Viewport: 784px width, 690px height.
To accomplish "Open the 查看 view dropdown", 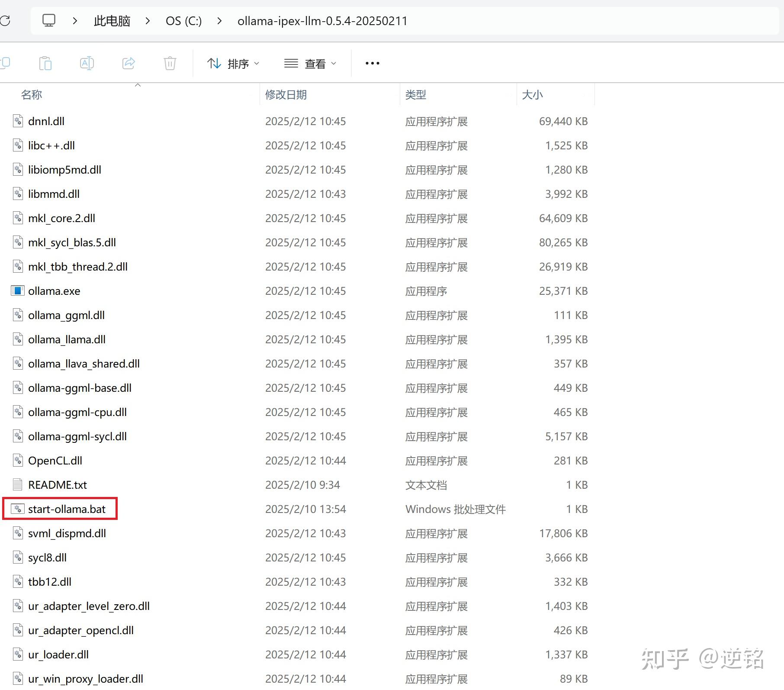I will [x=310, y=64].
